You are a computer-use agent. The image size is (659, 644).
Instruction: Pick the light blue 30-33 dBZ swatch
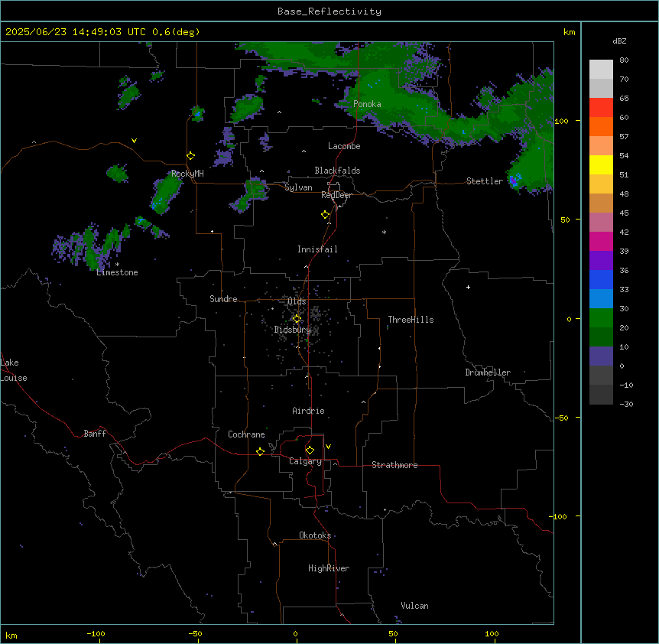point(601,298)
